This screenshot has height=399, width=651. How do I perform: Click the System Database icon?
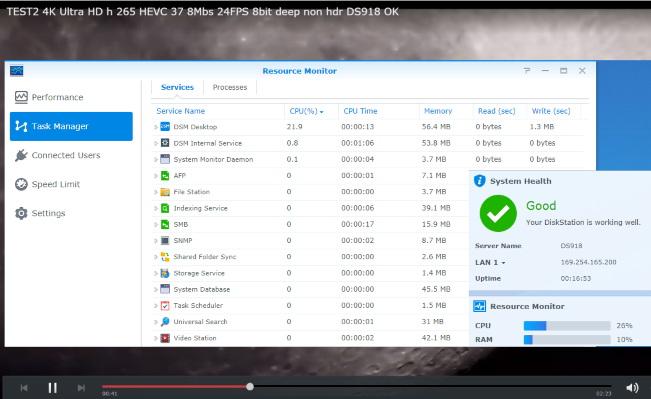point(165,289)
